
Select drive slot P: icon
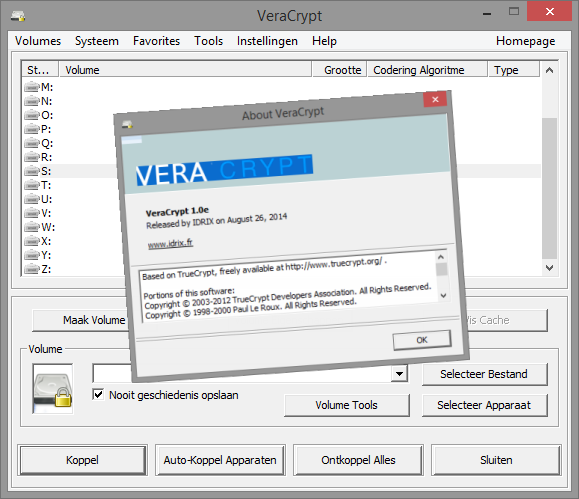(x=32, y=129)
